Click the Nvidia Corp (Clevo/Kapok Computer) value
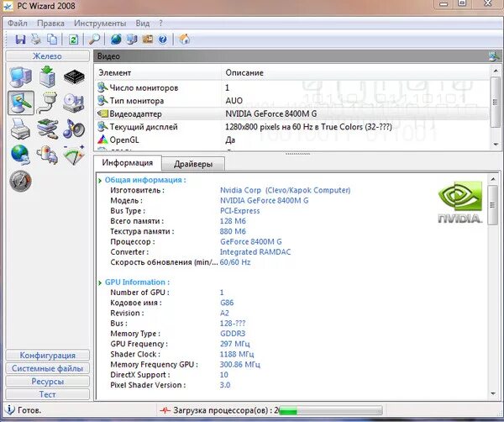Screen dimensions: 504x422 click(x=285, y=190)
